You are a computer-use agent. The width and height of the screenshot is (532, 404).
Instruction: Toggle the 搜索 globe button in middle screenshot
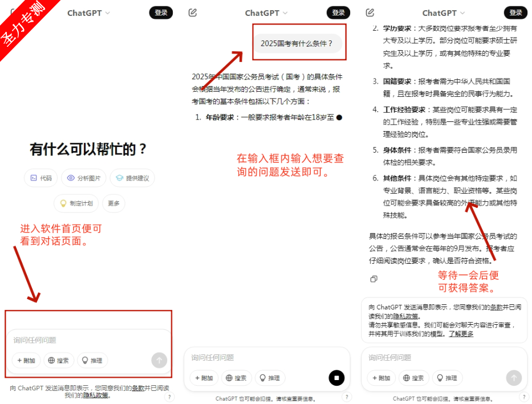(236, 378)
